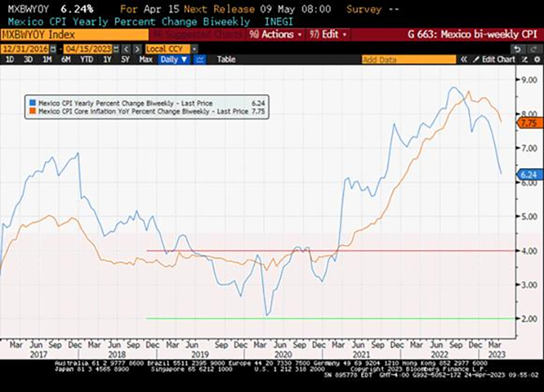
Task: Switch to the Table view
Action: [x=226, y=59]
